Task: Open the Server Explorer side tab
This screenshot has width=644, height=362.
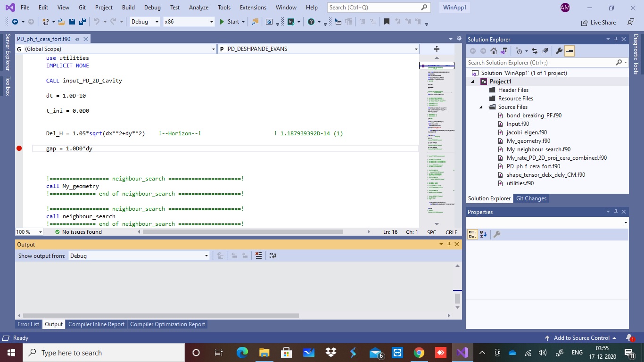Action: (8, 52)
